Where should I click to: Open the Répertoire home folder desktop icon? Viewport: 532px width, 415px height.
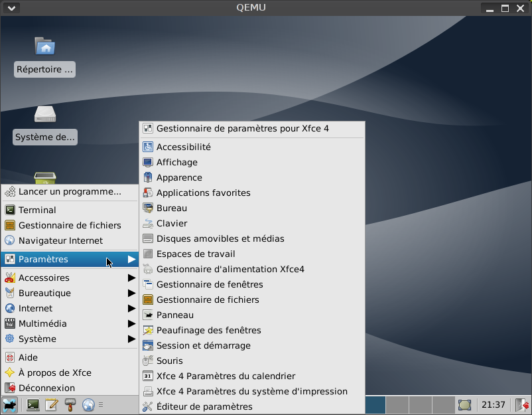[x=44, y=46]
